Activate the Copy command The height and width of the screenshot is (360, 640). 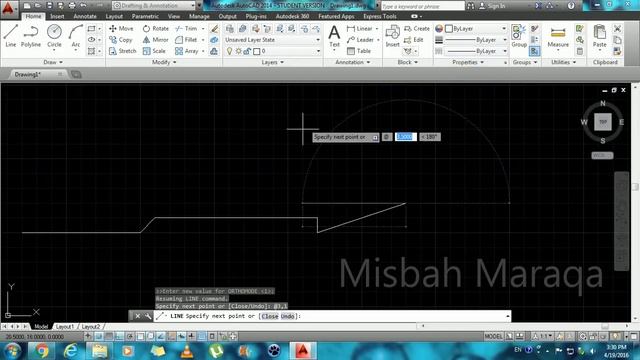point(120,40)
